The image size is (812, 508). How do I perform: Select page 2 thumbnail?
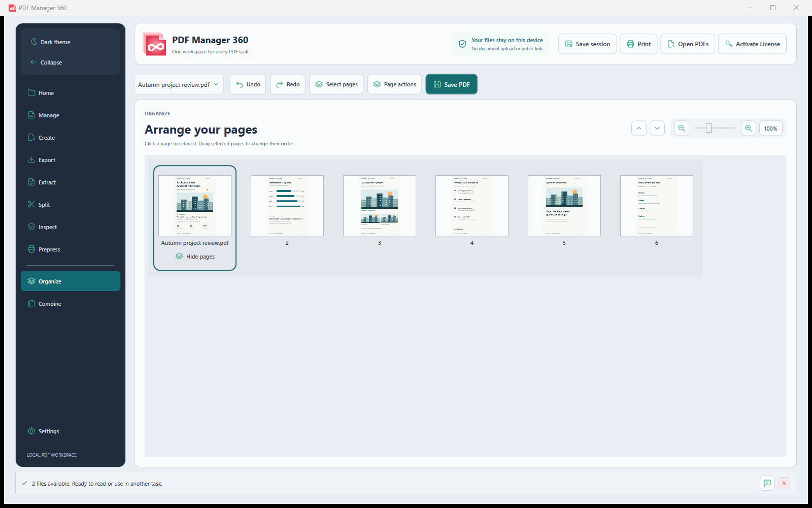(x=287, y=206)
